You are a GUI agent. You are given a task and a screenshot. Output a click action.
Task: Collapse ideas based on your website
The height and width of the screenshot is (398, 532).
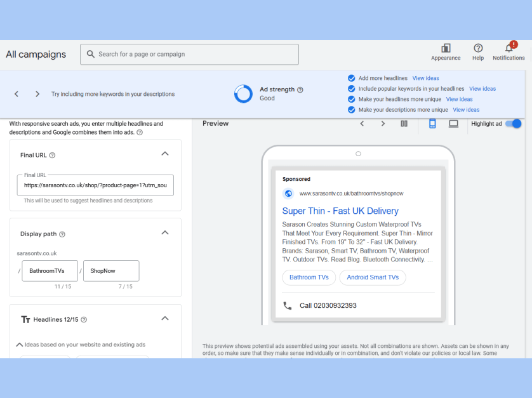[x=20, y=345]
